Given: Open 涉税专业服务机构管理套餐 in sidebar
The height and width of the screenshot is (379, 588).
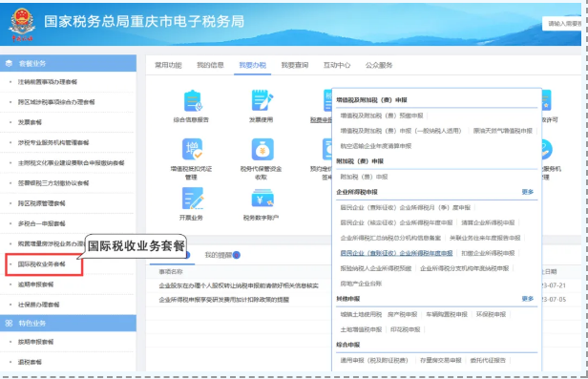Looking at the screenshot, I should pyautogui.click(x=53, y=142).
